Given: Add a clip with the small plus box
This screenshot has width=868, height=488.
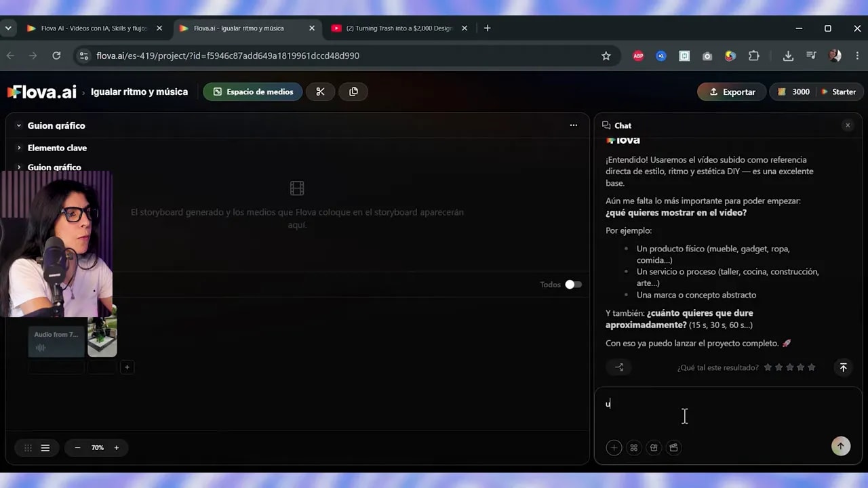Looking at the screenshot, I should [127, 367].
